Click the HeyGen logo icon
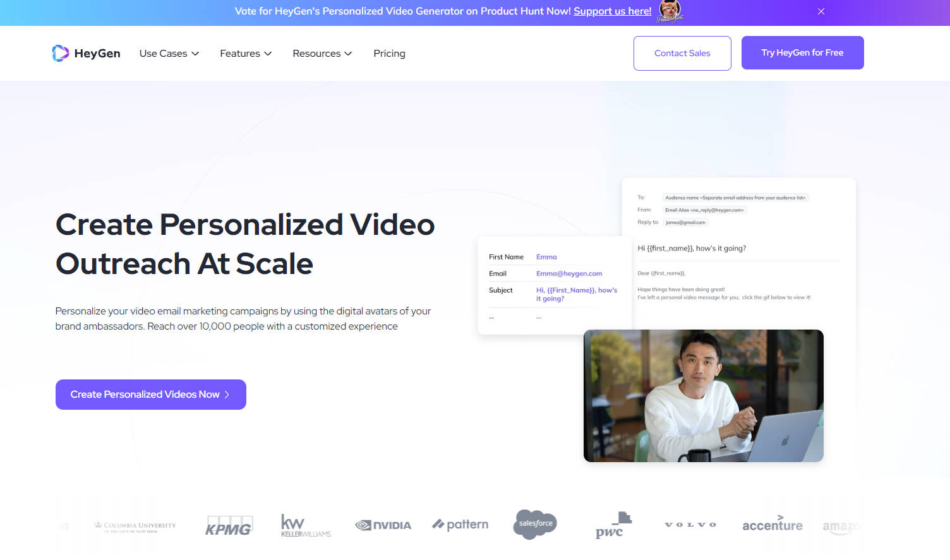Viewport: 950px width, 560px height. (61, 53)
